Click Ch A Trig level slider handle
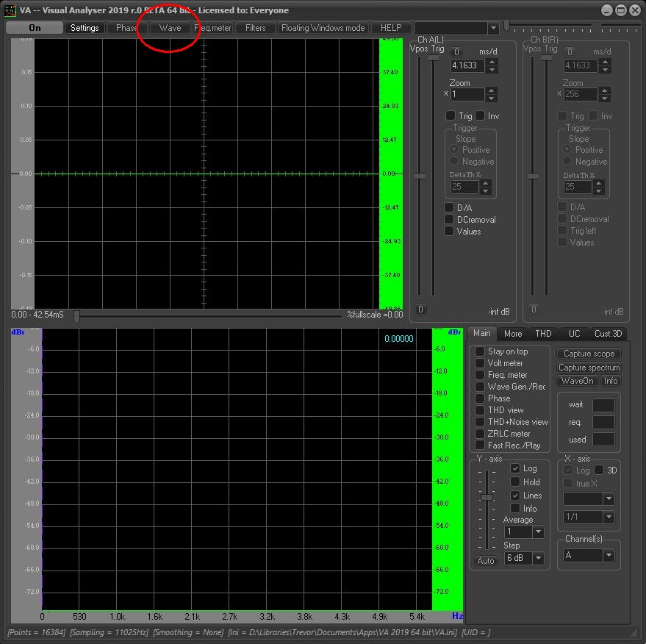 434,58
